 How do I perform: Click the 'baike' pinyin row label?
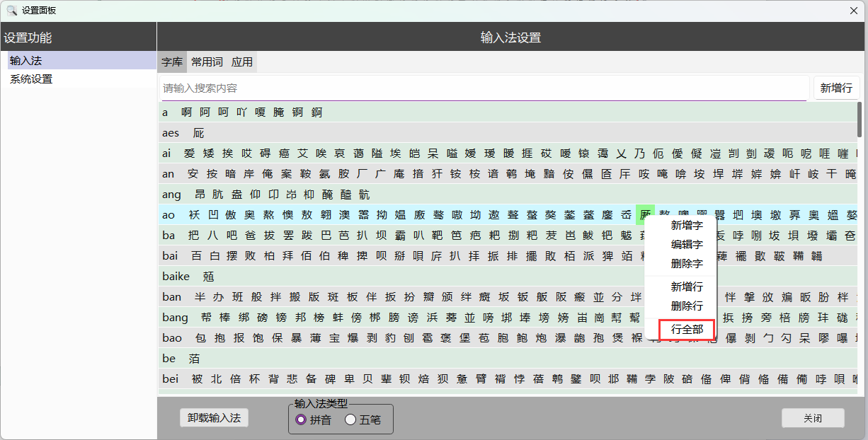click(x=176, y=277)
